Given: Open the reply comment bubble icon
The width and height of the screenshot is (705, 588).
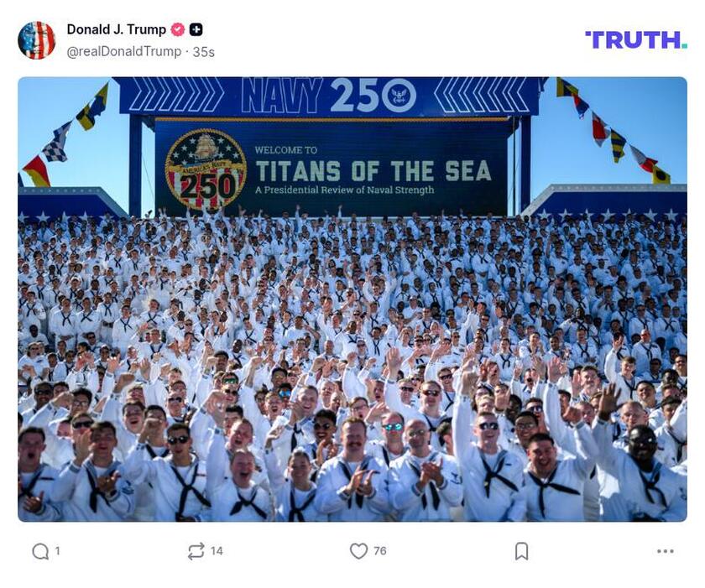Looking at the screenshot, I should click(40, 551).
